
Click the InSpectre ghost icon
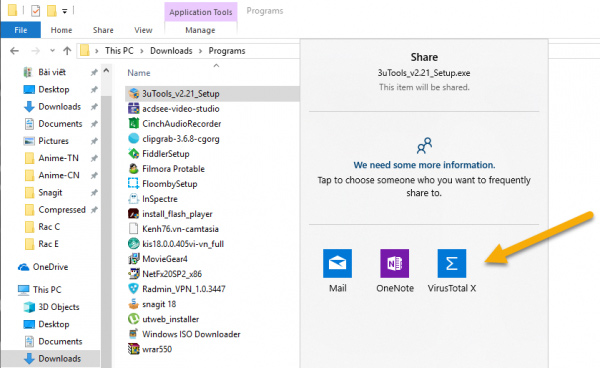[x=134, y=199]
